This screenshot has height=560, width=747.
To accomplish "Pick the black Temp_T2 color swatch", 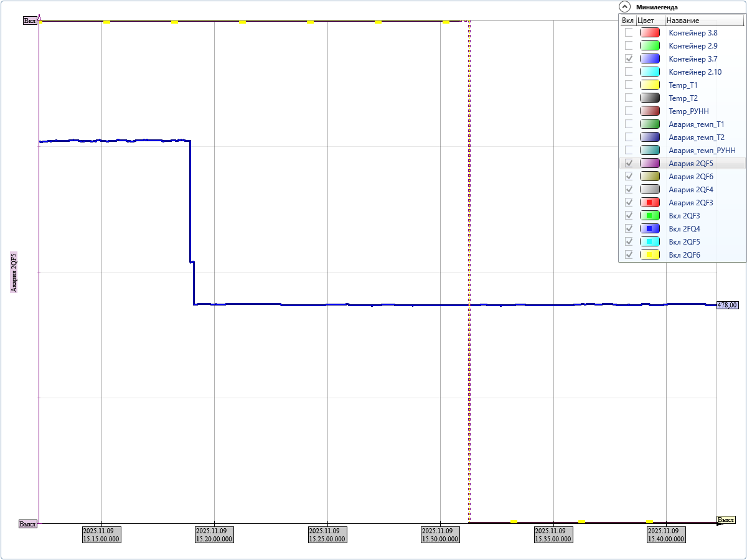I will point(650,98).
